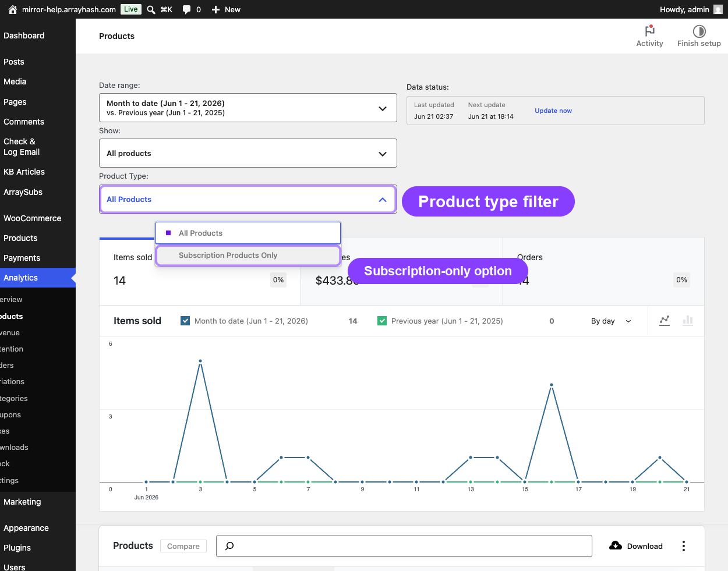Open the Date range dropdown
728x571 pixels.
248,108
